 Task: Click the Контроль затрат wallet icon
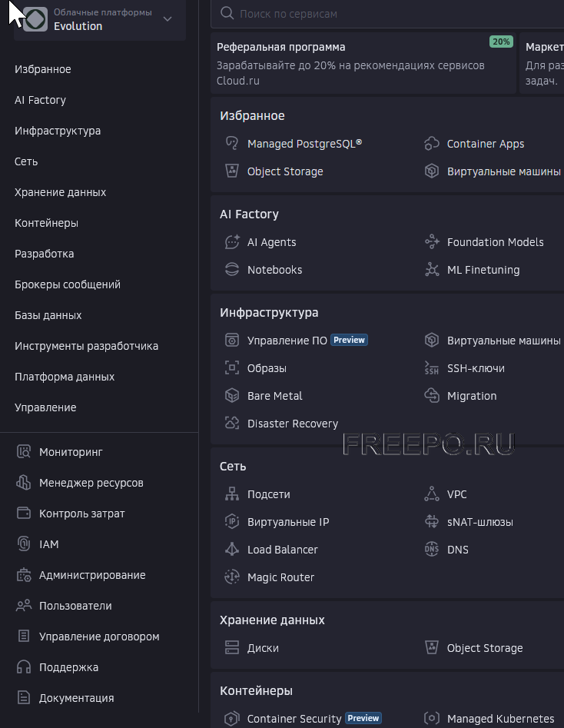tap(24, 513)
